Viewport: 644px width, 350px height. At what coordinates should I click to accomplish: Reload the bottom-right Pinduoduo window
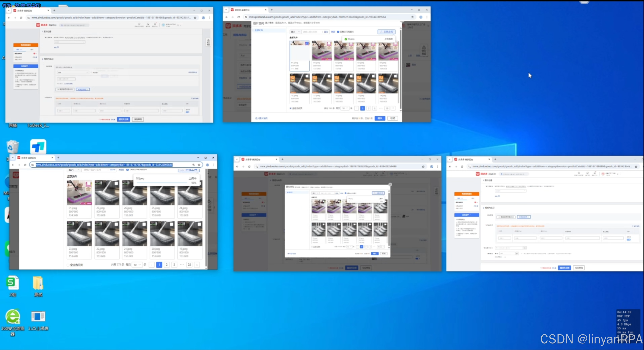tap(462, 167)
